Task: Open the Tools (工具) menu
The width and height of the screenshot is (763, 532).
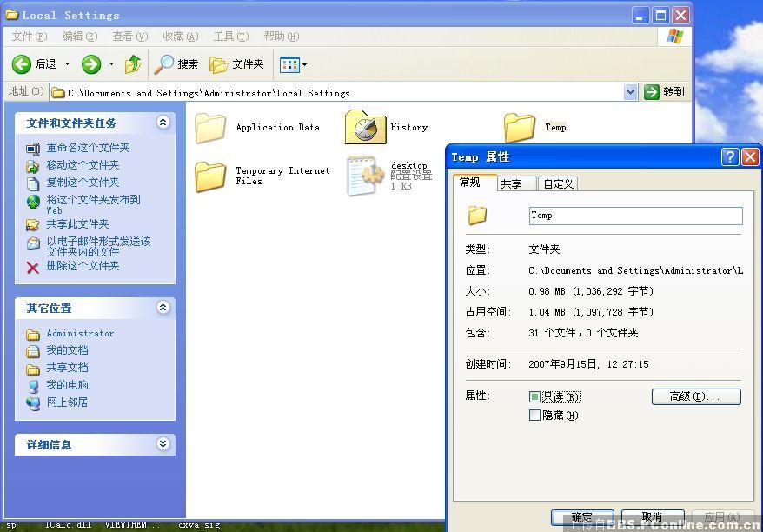Action: coord(230,37)
